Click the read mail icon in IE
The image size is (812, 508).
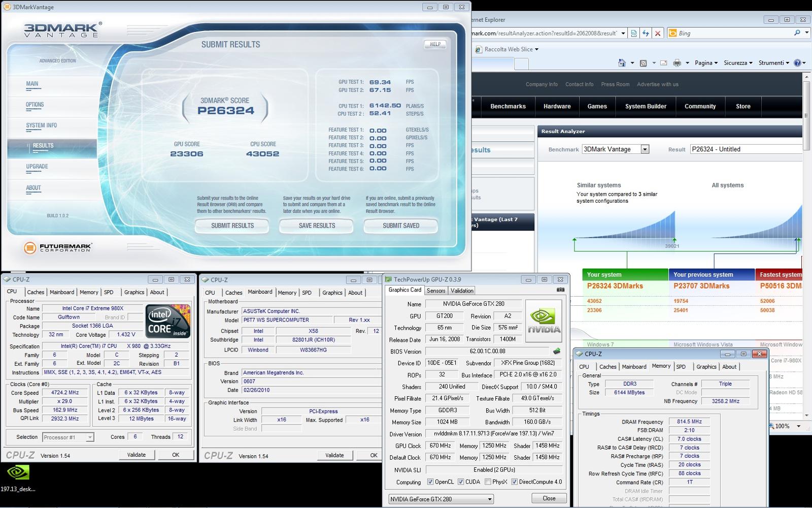tap(663, 63)
